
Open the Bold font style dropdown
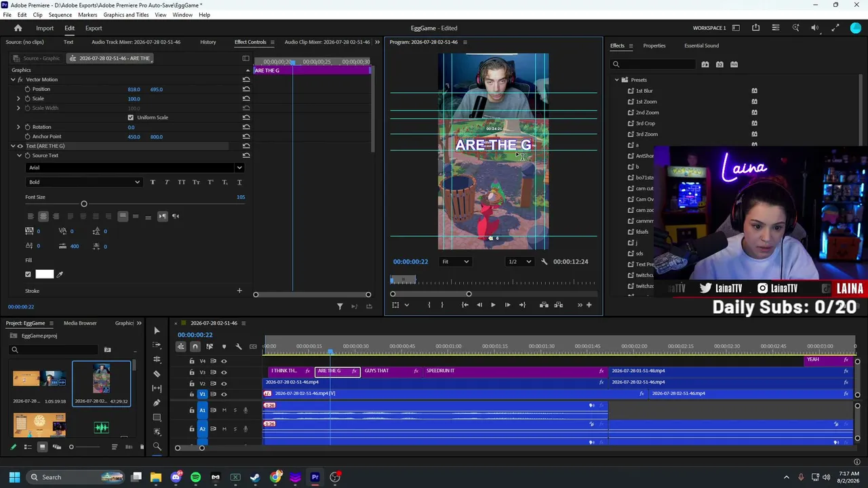[83, 182]
